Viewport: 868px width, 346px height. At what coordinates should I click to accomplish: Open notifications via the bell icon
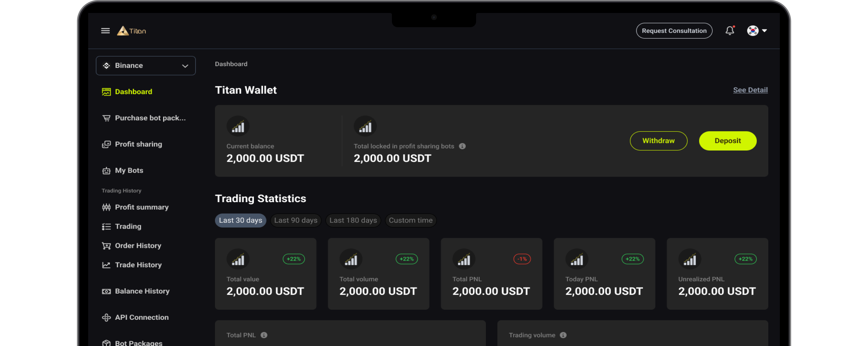(x=729, y=30)
